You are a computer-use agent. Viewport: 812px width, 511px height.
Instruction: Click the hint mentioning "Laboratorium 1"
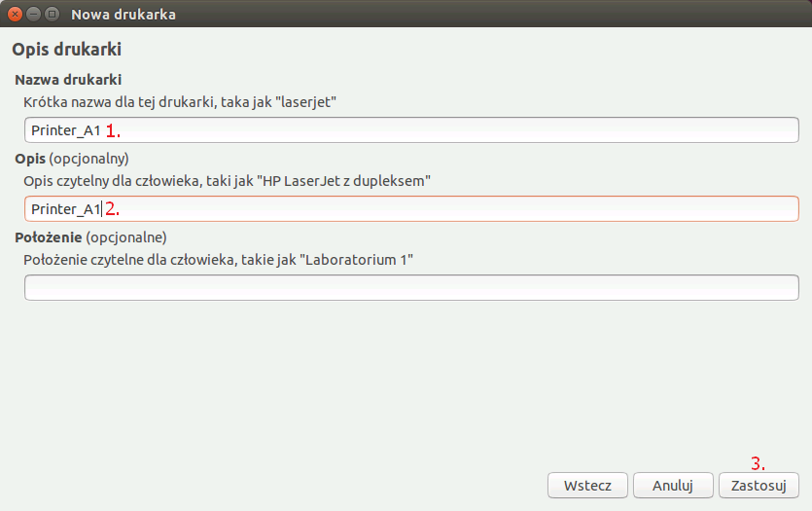pos(218,260)
